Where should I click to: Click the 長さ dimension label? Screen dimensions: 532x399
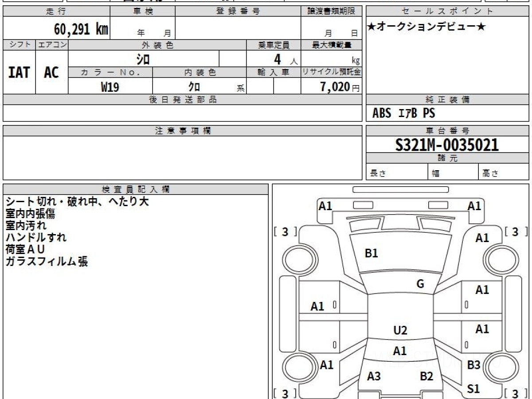378,173
